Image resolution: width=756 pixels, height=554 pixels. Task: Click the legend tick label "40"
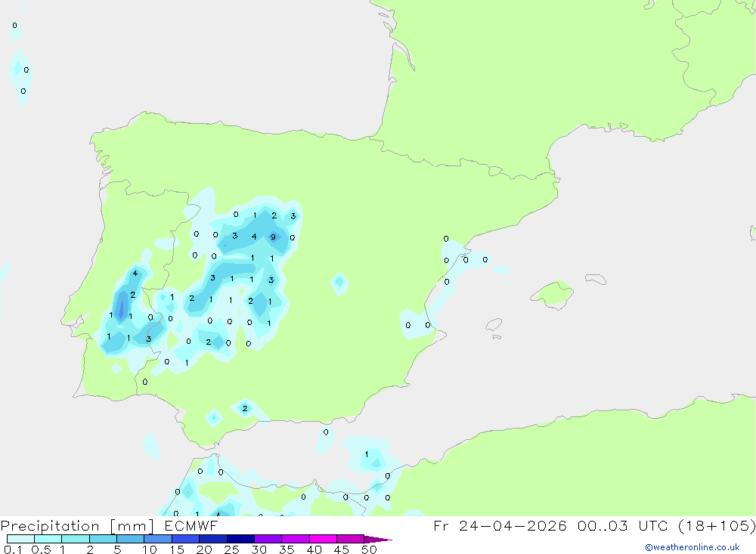pyautogui.click(x=314, y=549)
